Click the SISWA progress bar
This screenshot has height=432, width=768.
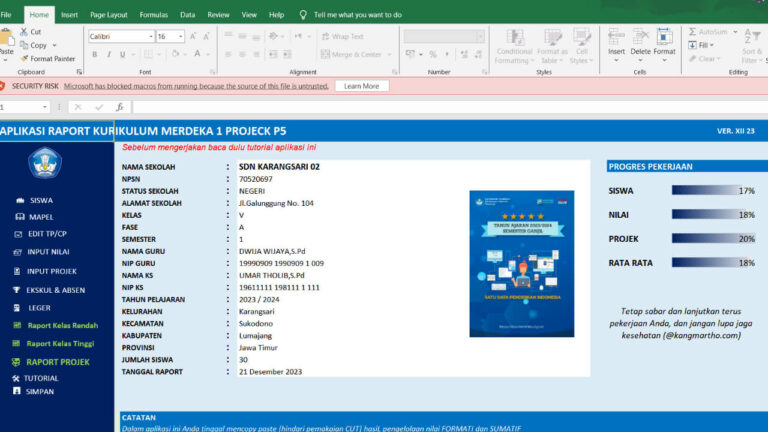[x=705, y=190]
